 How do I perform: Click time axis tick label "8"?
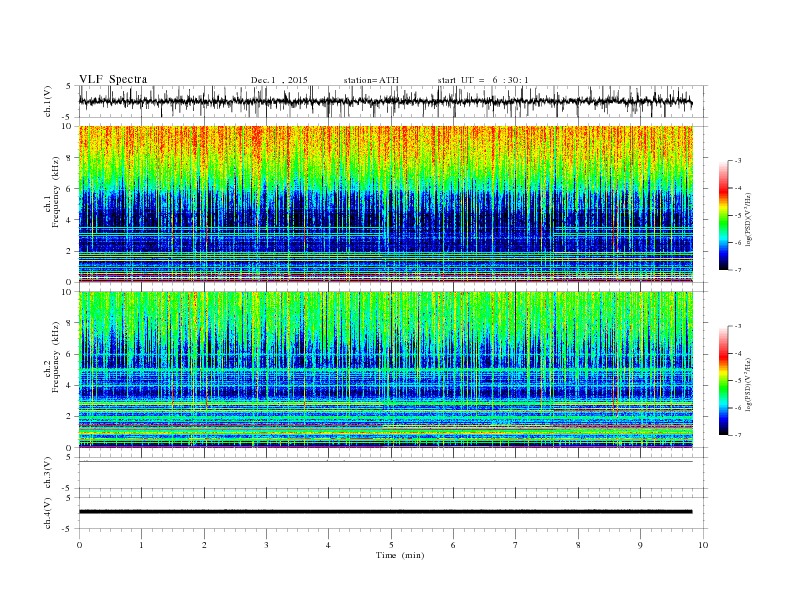point(578,545)
